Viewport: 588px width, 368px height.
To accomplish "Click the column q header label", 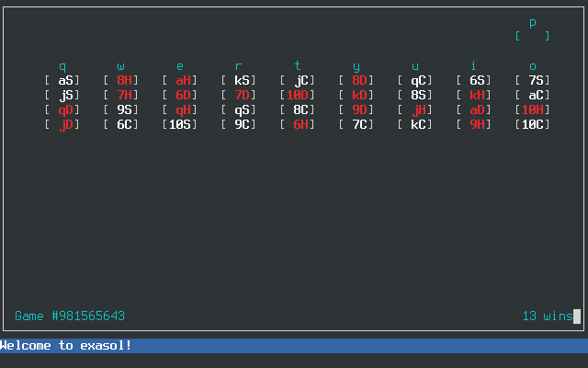I will (x=62, y=66).
